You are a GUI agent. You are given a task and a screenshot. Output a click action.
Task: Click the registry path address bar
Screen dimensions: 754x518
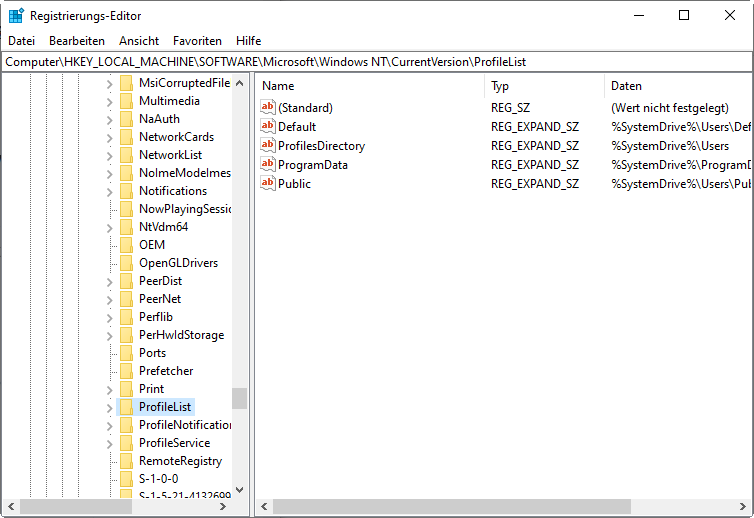coord(377,62)
